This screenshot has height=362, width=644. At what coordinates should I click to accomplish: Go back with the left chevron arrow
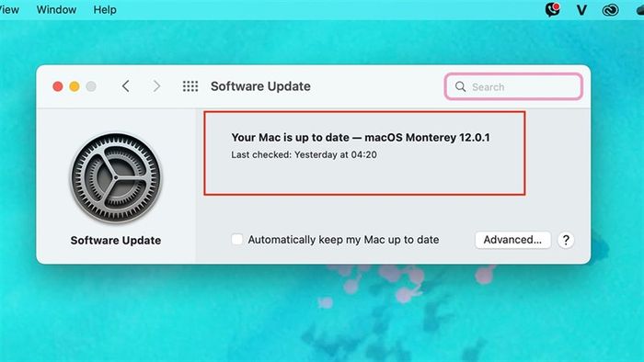[x=126, y=86]
